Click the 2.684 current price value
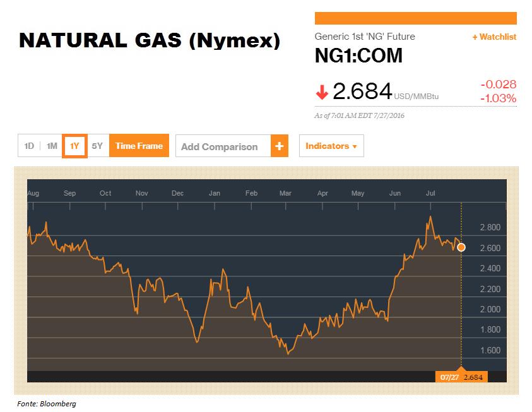The height and width of the screenshot is (412, 532). click(362, 91)
